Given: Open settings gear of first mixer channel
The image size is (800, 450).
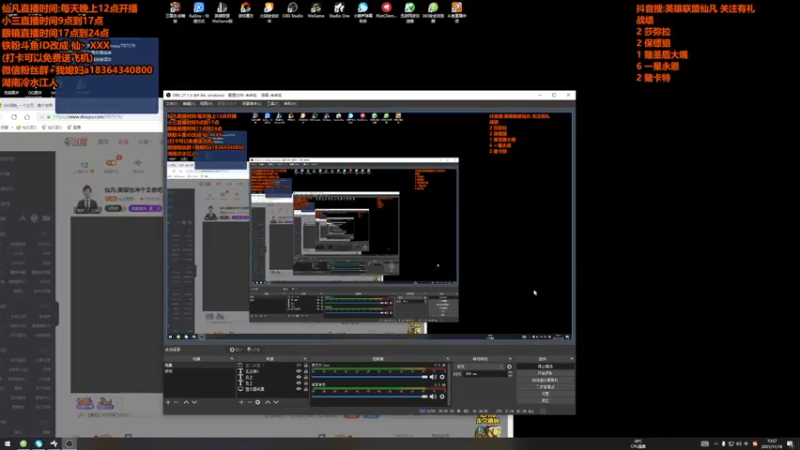Looking at the screenshot, I should (442, 377).
